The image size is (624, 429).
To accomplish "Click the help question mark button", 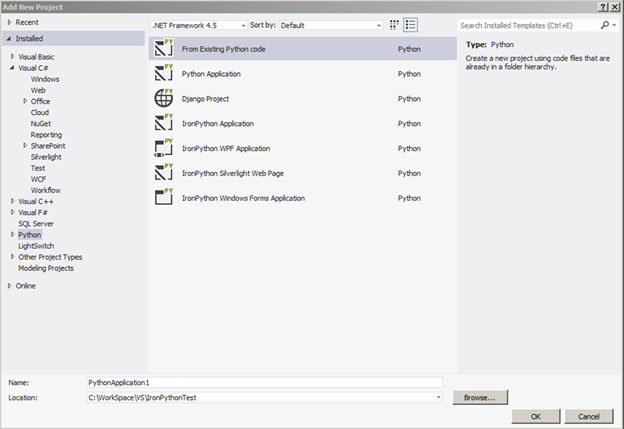I will click(603, 7).
